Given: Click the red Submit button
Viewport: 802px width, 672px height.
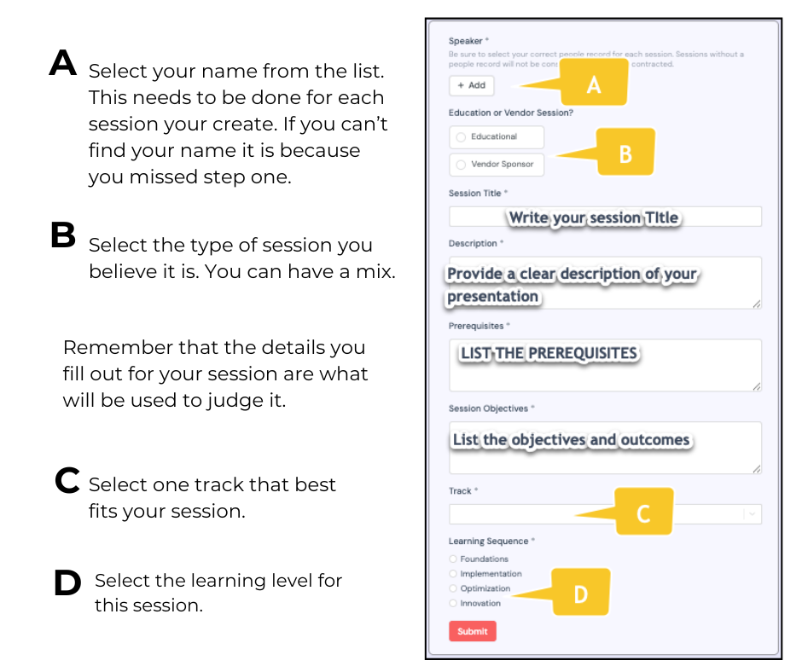Looking at the screenshot, I should click(473, 631).
